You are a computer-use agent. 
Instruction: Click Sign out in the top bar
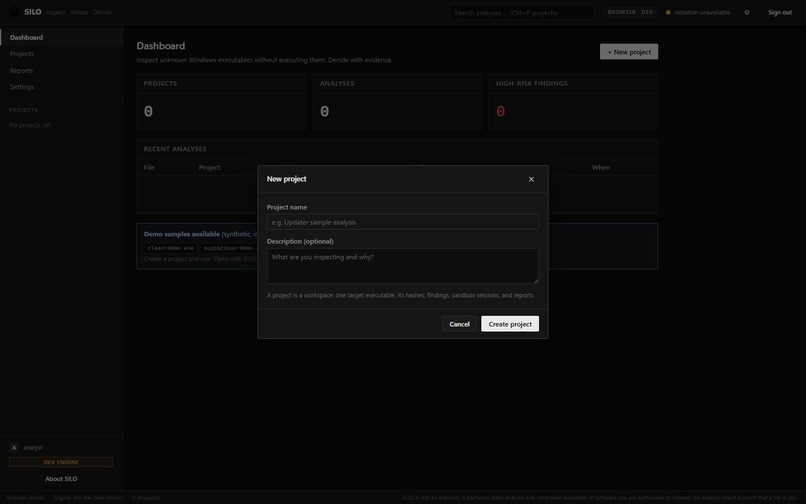[x=780, y=12]
